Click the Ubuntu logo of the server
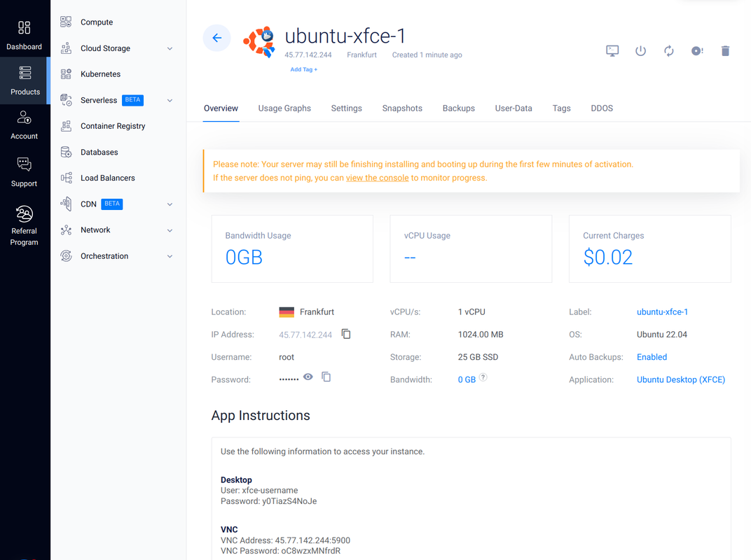This screenshot has width=751, height=560. [260, 41]
